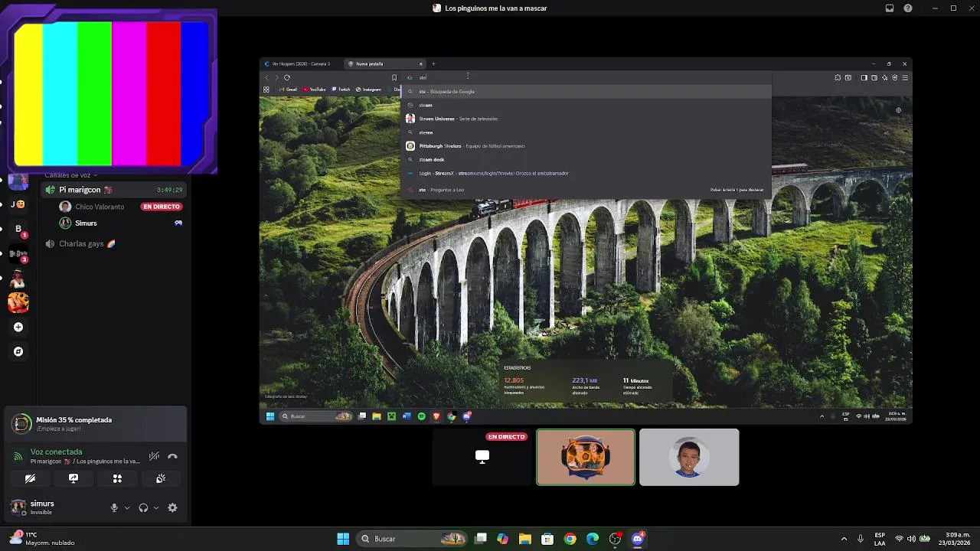The height and width of the screenshot is (551, 980).
Task: Switch to 'Nueva pestaña' tab in stream
Action: coord(385,64)
